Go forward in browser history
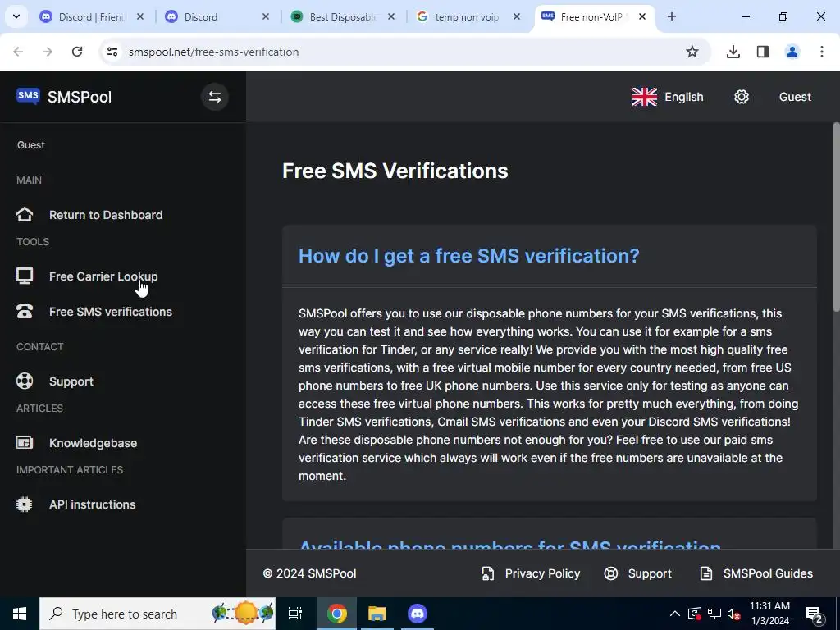The width and height of the screenshot is (840, 630). click(x=48, y=52)
